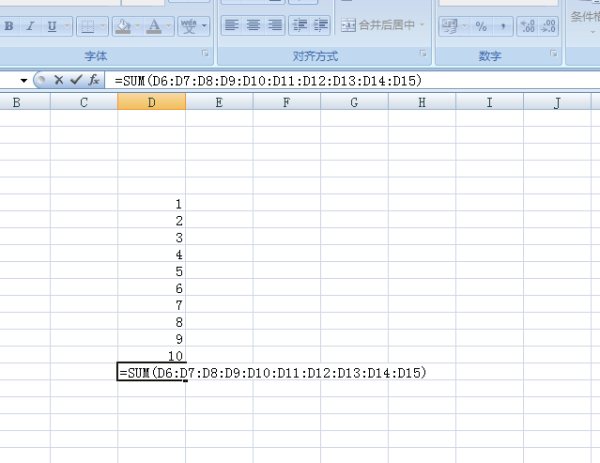Image resolution: width=600 pixels, height=463 pixels.
Task: Click 合并后居中 merge and center button
Action: click(383, 25)
